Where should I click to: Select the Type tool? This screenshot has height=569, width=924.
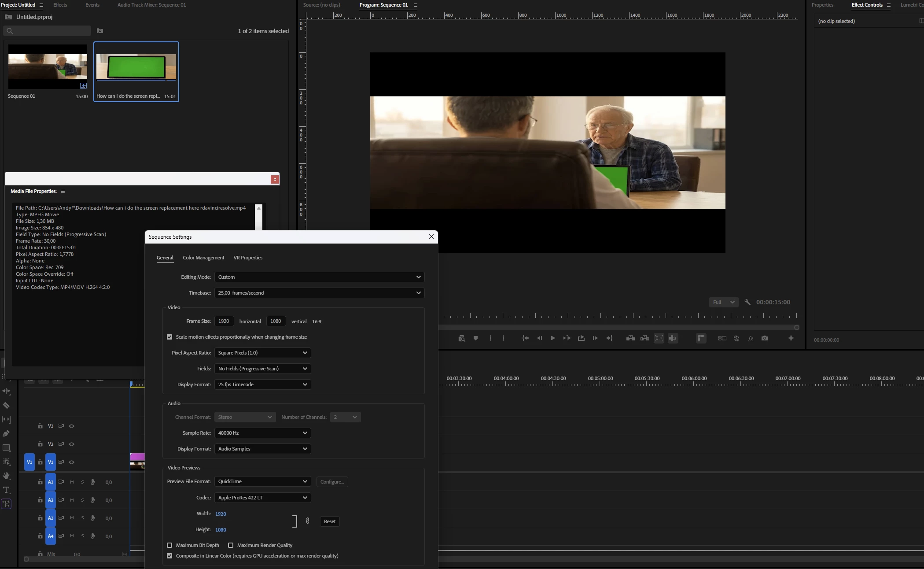6,490
